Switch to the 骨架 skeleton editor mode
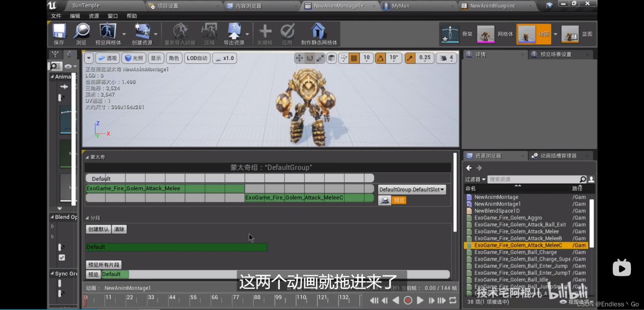This screenshot has width=644, height=310. point(450,34)
